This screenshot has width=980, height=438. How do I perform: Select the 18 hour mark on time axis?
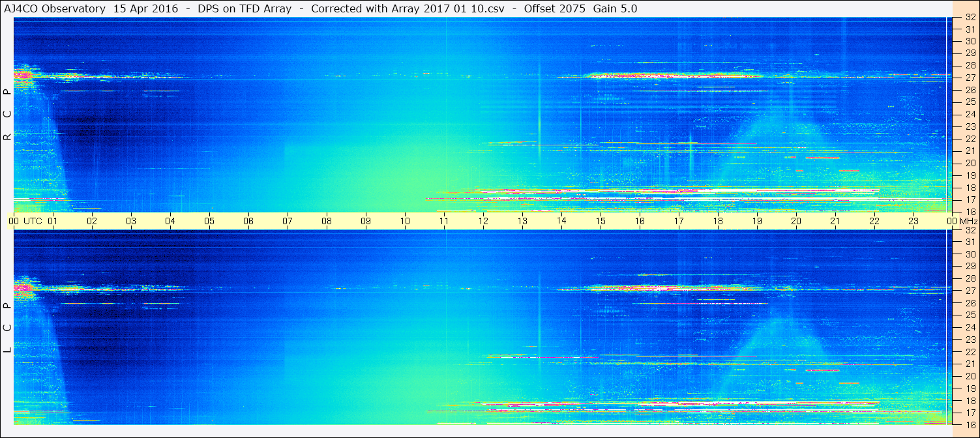pos(718,221)
